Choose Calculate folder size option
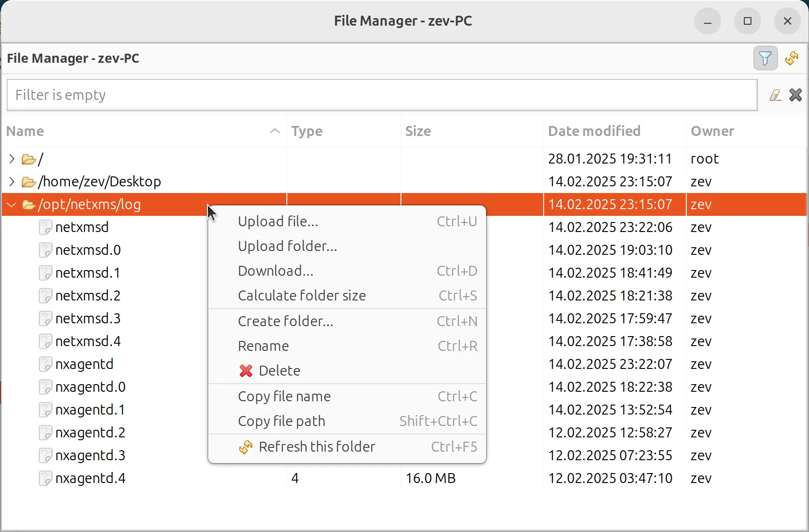This screenshot has height=532, width=809. (x=302, y=295)
